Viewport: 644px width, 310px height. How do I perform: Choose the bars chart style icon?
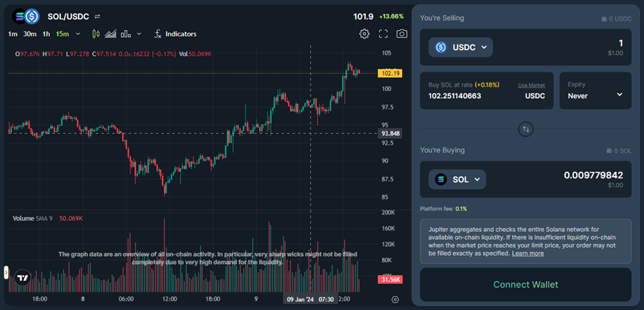click(126, 34)
